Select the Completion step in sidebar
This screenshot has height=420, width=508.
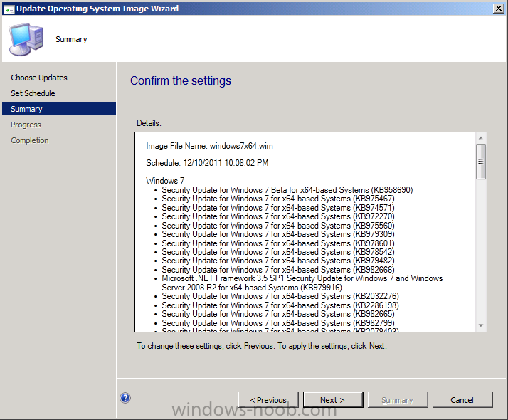click(29, 140)
